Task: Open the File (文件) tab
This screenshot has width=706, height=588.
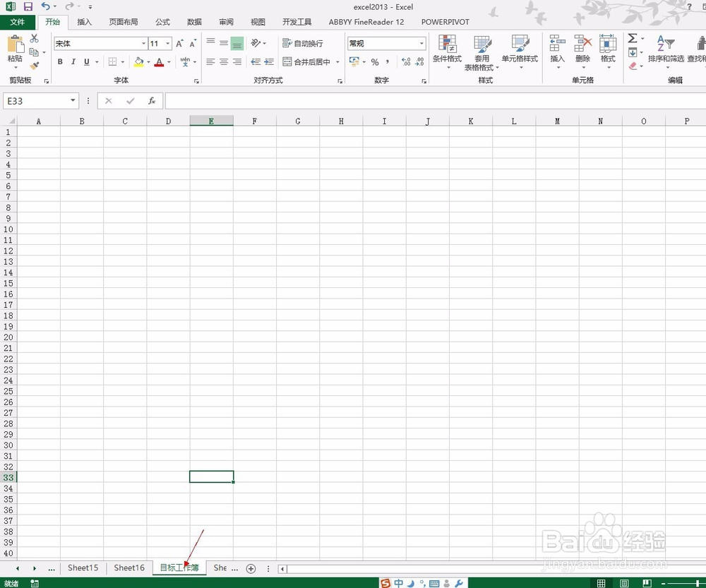Action: [17, 22]
